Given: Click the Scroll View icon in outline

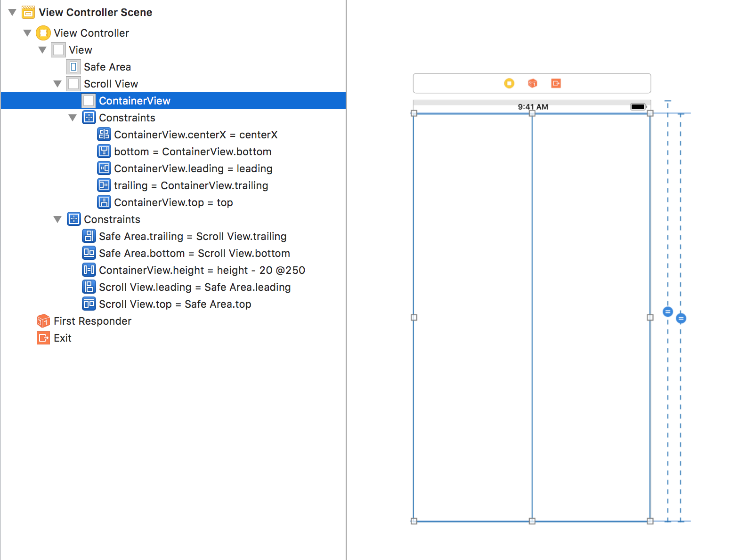Looking at the screenshot, I should [x=73, y=84].
